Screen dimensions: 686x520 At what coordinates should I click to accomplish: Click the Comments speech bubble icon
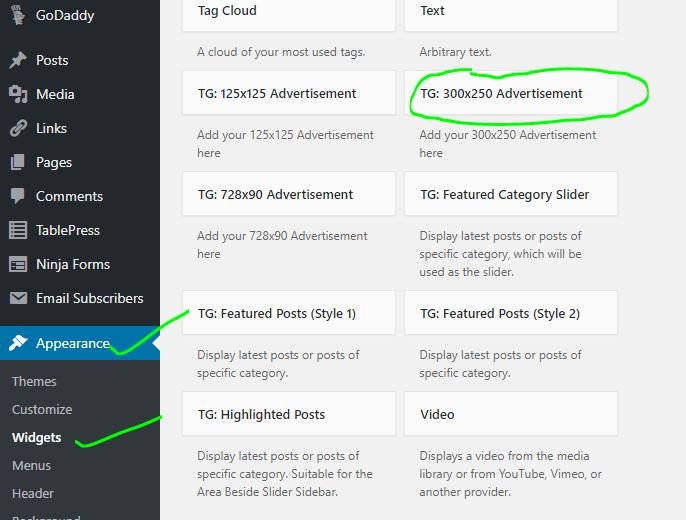click(18, 196)
